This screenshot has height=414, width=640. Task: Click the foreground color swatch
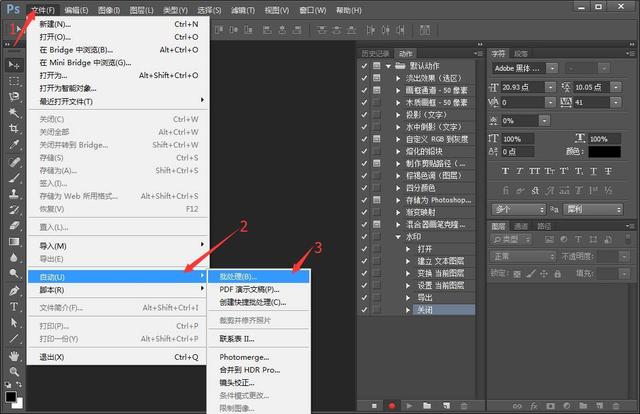pyautogui.click(x=11, y=396)
